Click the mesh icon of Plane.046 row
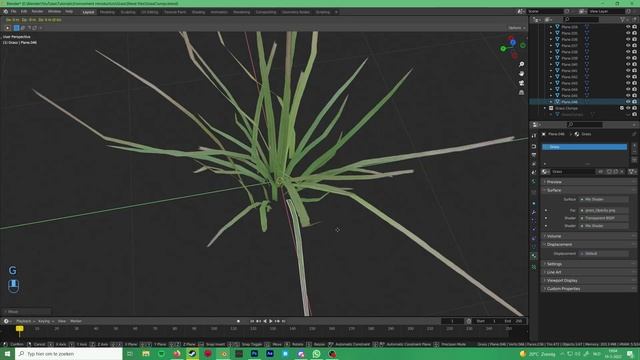The image size is (640, 360). tap(557, 102)
